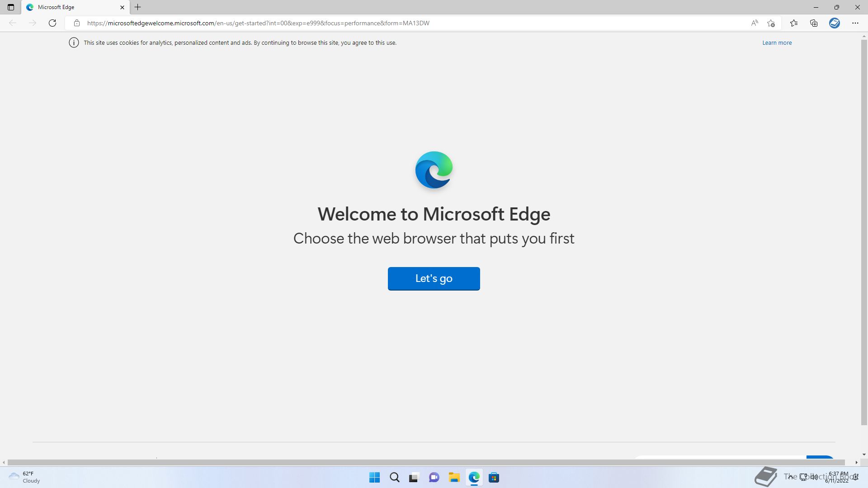The image size is (868, 488).
Task: Open Windows taskbar Search
Action: coord(395,477)
